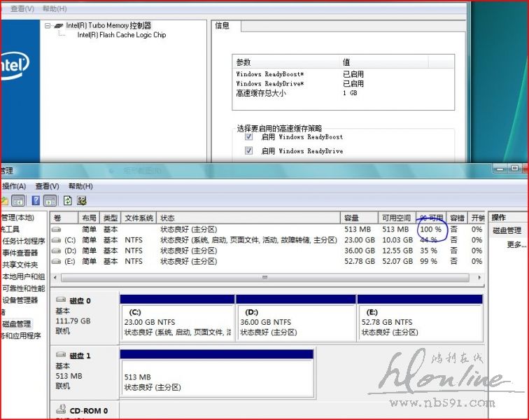Select the Disk 0 (磁盘 0) icon
The image size is (529, 420).
pos(61,300)
